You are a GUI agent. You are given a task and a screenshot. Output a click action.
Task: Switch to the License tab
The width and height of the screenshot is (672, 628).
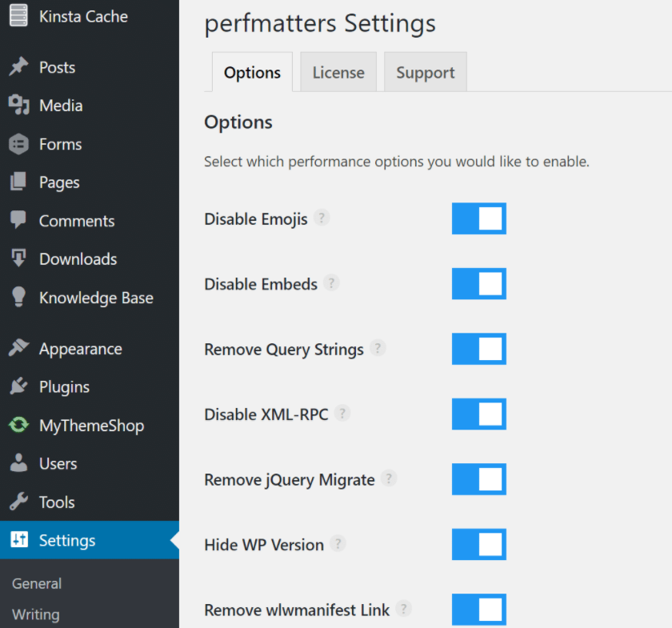[338, 73]
